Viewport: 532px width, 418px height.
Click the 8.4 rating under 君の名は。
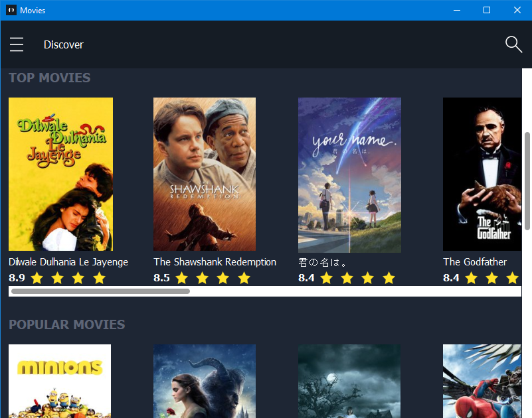(306, 278)
